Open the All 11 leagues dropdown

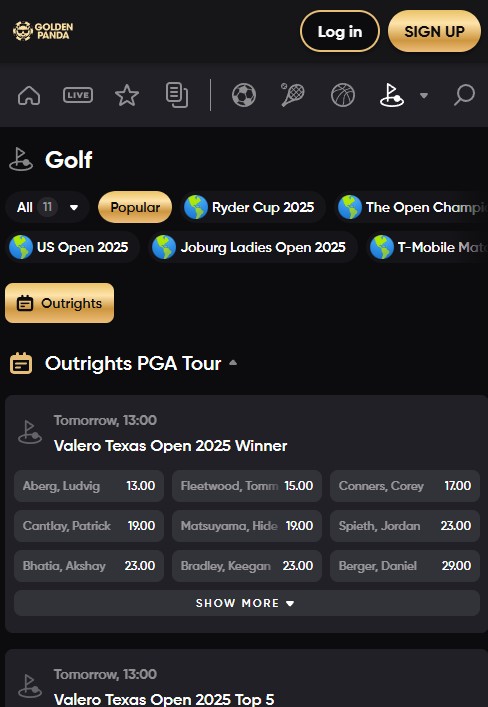pyautogui.click(x=47, y=207)
